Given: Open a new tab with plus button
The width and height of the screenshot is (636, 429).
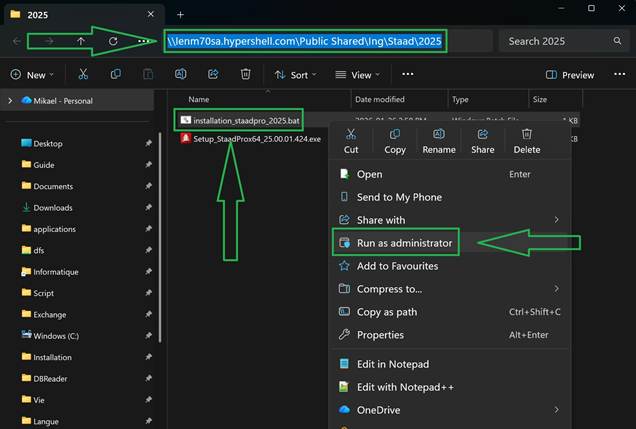Looking at the screenshot, I should coord(180,15).
